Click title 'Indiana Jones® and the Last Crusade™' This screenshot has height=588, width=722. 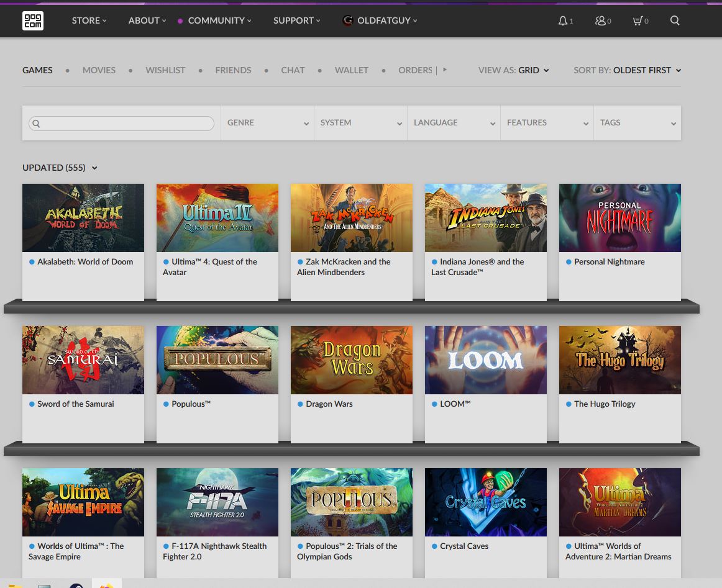[x=477, y=267]
